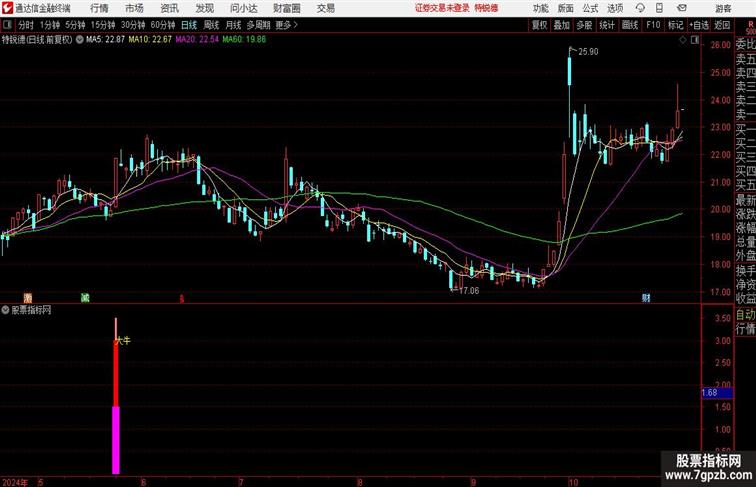This screenshot has height=487, width=756.
Task: Click 证券交易未登录 login link
Action: click(x=442, y=8)
